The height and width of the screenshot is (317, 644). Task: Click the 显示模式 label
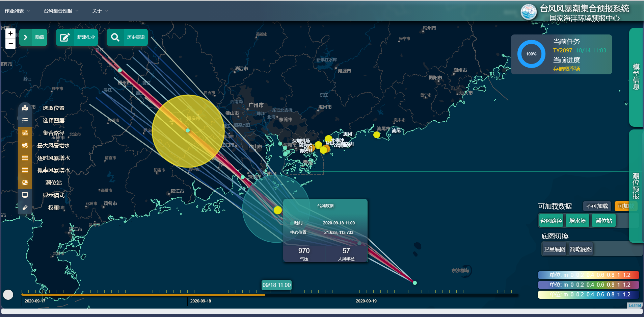tap(53, 195)
